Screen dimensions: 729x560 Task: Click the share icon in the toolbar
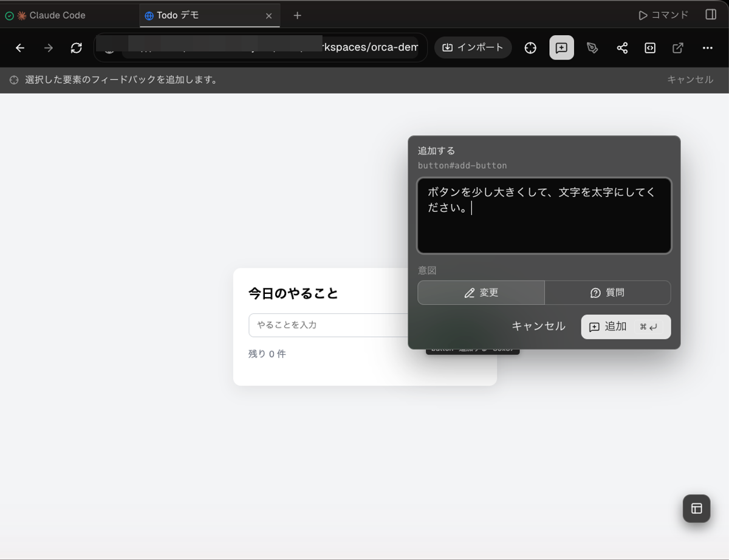click(622, 48)
